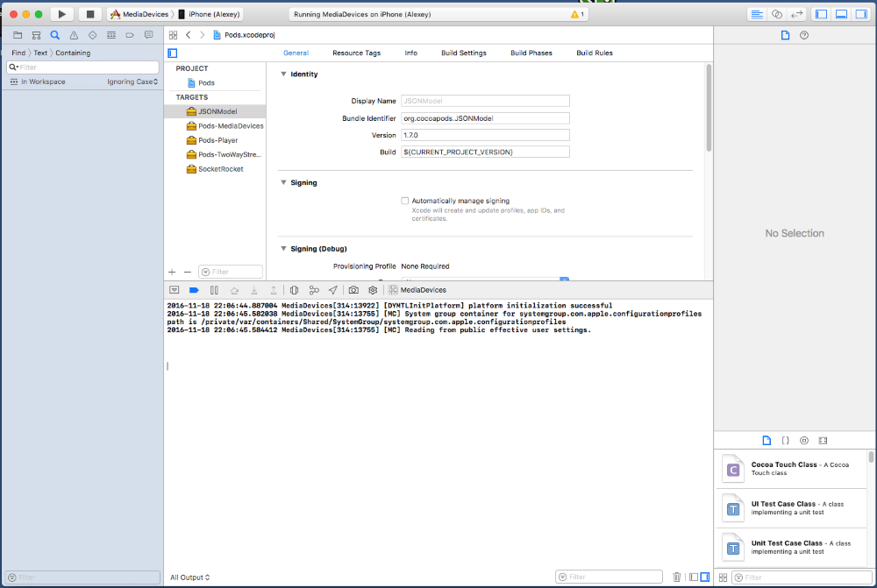Viewport: 877px width, 588px height.
Task: Open the Version editor
Action: coord(797,15)
